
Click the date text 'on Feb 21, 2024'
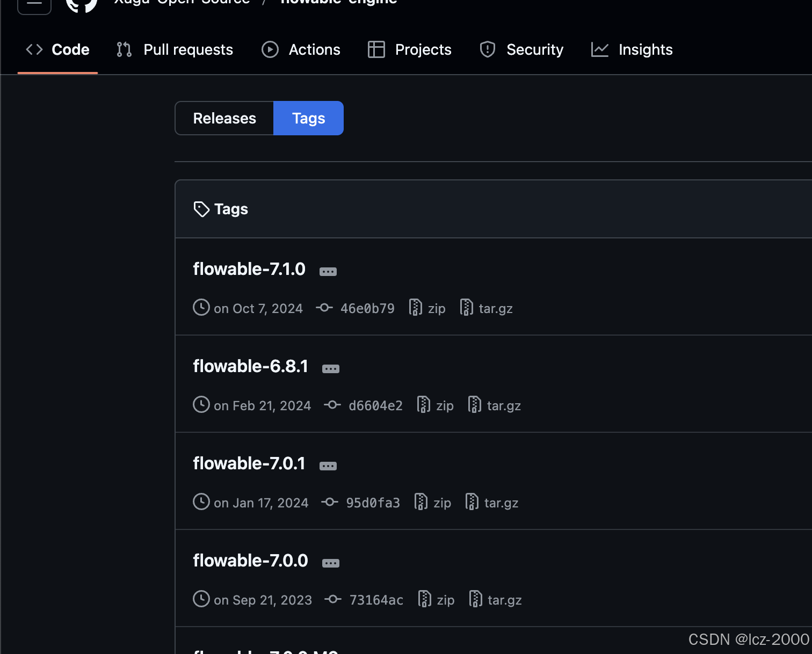pos(263,406)
